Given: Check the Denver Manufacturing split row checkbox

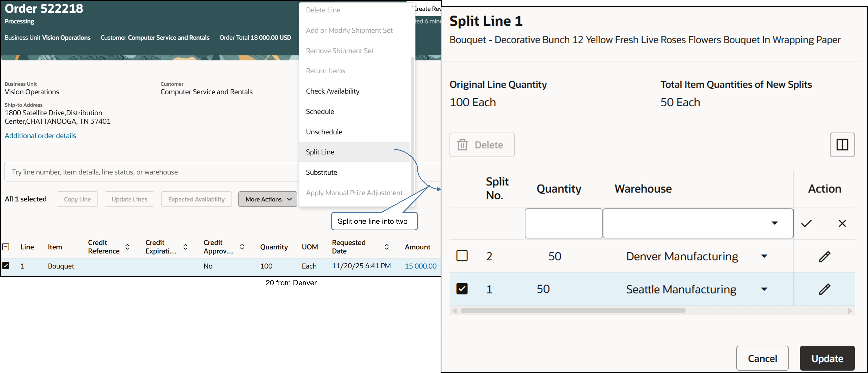Looking at the screenshot, I should [x=462, y=255].
